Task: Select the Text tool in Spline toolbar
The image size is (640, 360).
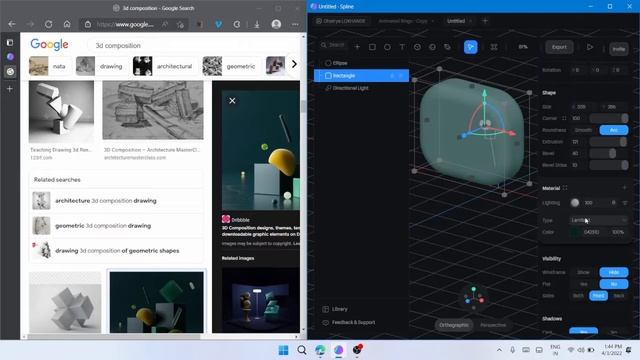Action: [x=402, y=47]
